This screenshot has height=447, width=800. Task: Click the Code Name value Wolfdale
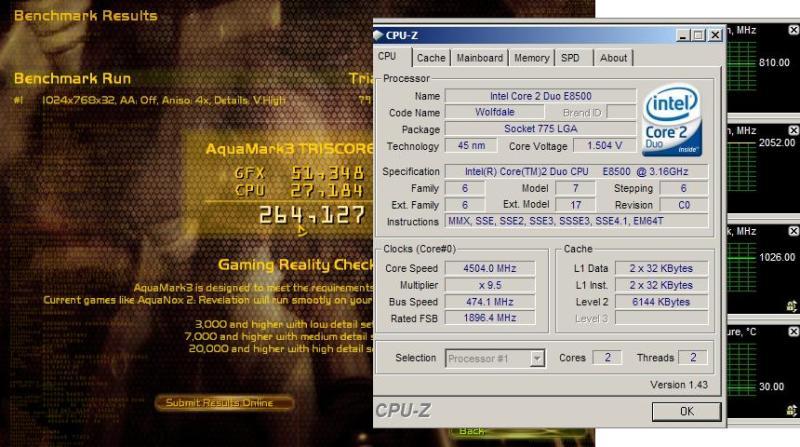(x=494, y=112)
